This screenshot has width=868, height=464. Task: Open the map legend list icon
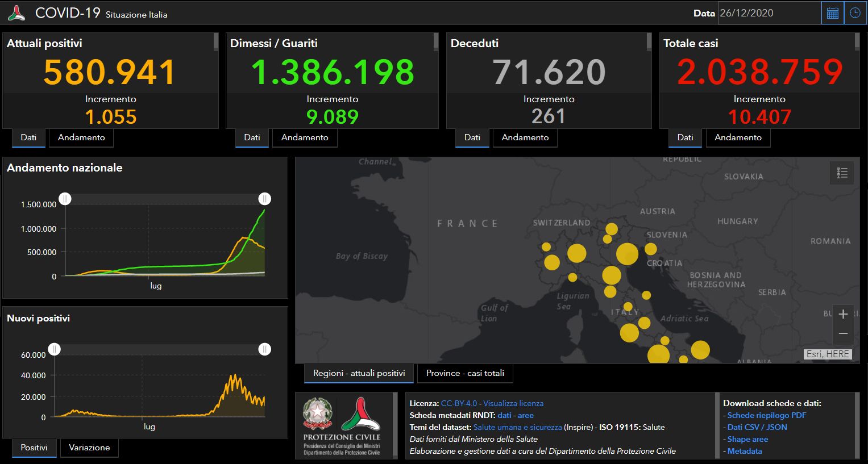[842, 173]
